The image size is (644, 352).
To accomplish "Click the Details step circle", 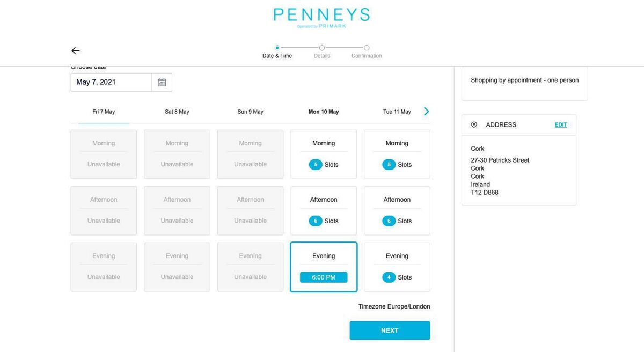I will (322, 48).
